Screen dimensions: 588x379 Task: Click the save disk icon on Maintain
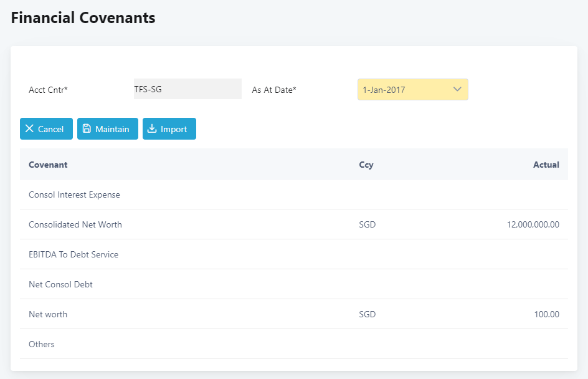pos(87,129)
